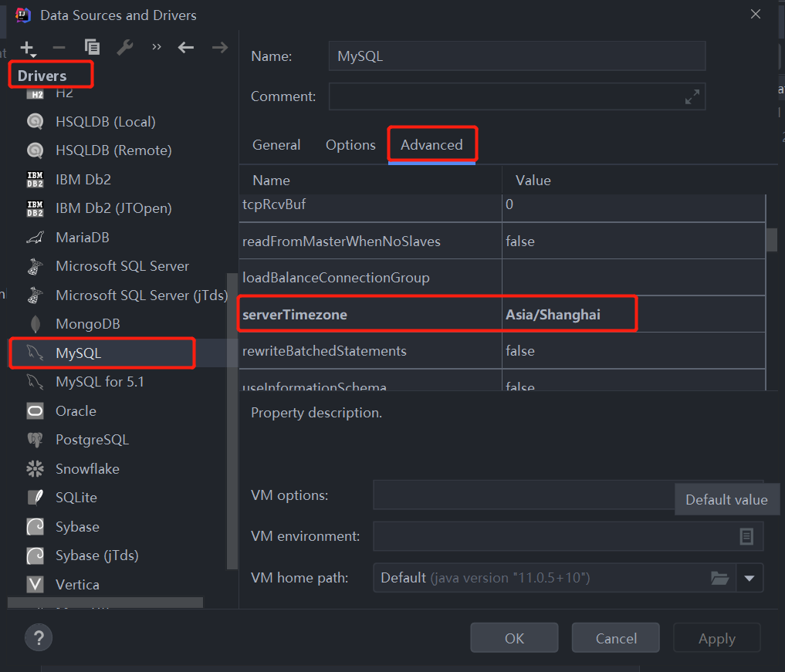Expand the Comment field editor
785x672 pixels.
[692, 97]
